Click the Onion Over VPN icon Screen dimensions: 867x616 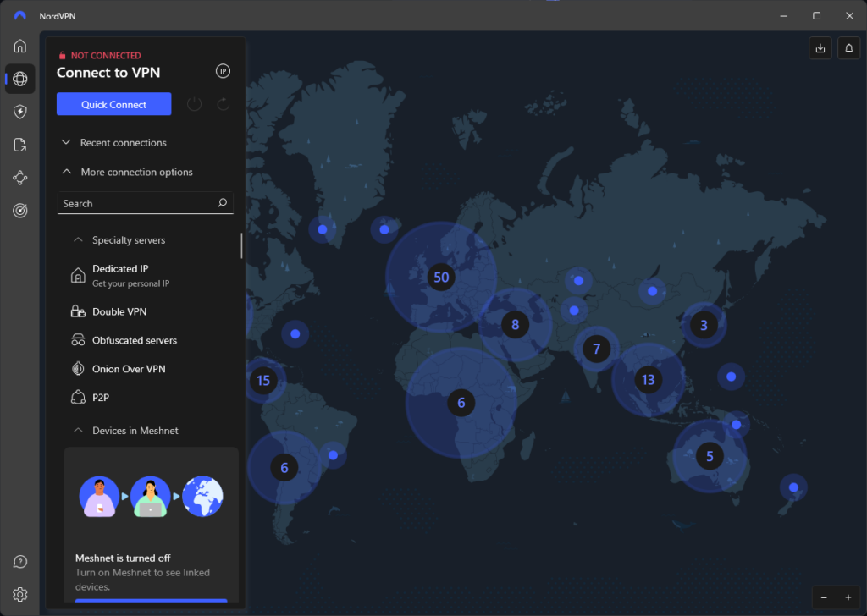[x=78, y=368]
